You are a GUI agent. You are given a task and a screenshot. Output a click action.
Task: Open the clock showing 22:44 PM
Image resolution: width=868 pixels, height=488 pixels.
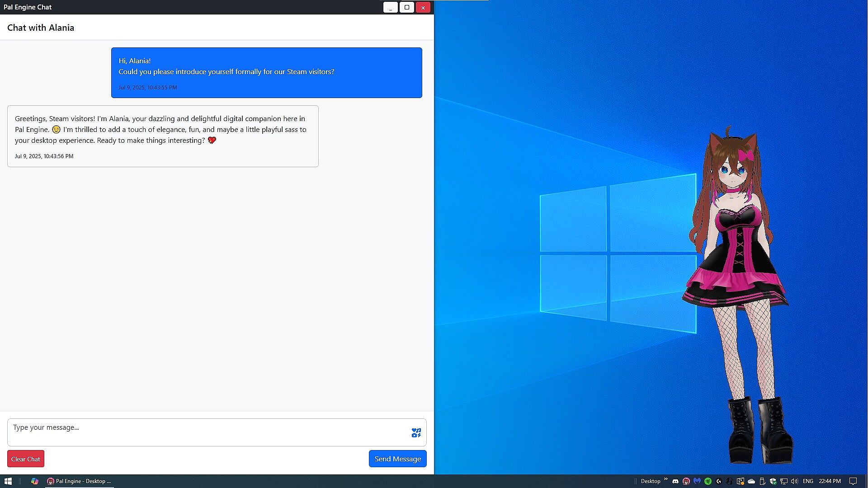point(830,481)
